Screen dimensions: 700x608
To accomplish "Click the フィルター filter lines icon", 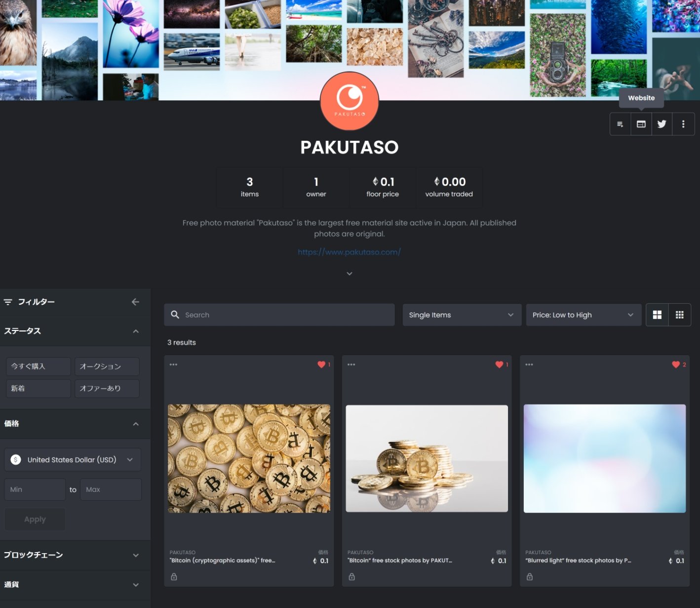I will tap(8, 302).
